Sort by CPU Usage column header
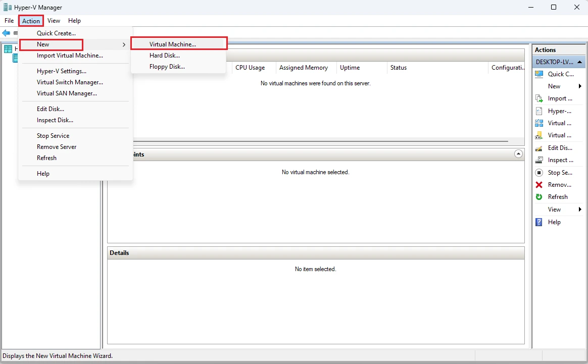The image size is (588, 364). [x=254, y=68]
